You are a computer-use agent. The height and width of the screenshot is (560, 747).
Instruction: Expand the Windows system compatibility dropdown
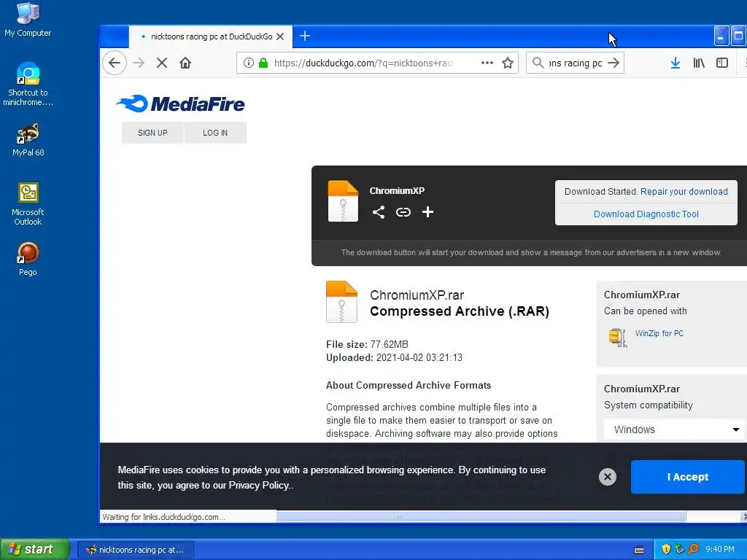674,429
